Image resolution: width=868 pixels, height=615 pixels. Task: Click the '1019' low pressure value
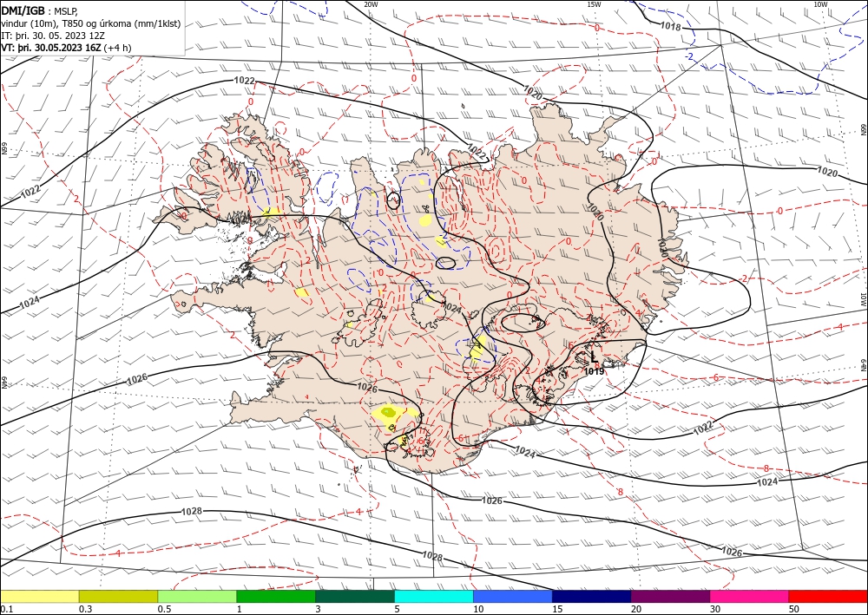coord(594,371)
